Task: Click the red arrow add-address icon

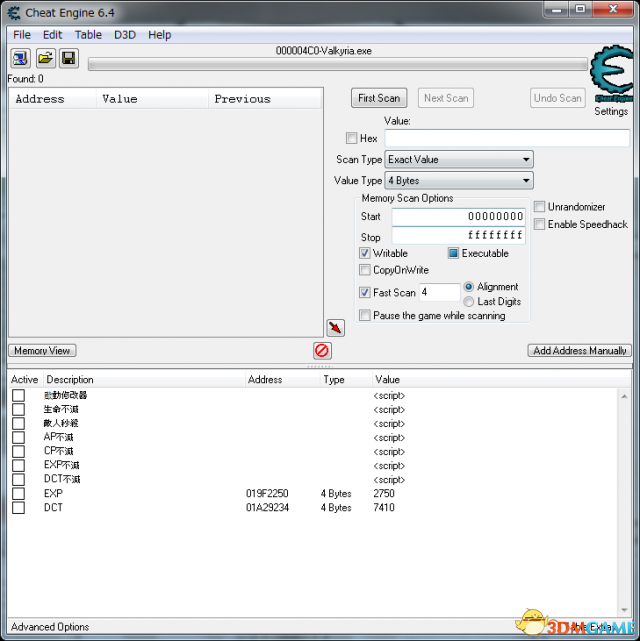Action: (335, 327)
